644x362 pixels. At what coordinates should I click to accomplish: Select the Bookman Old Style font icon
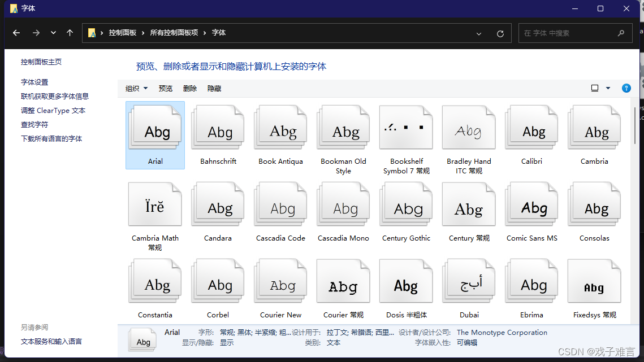343,128
